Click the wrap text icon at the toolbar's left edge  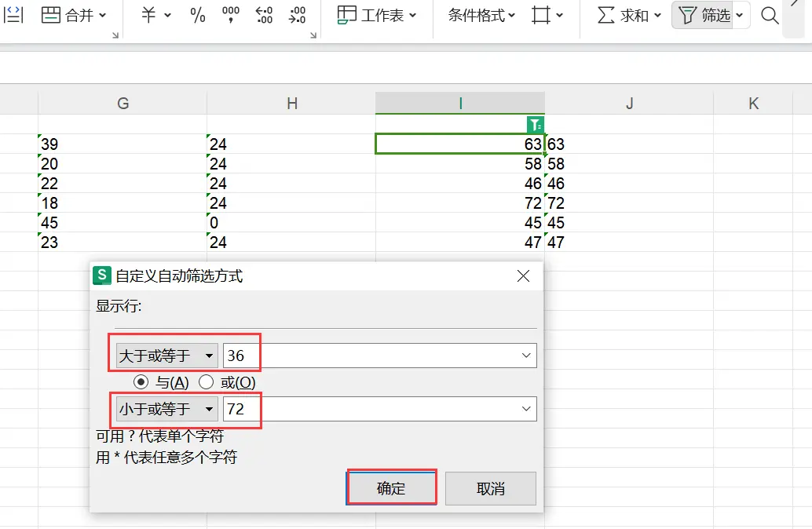coord(13,15)
